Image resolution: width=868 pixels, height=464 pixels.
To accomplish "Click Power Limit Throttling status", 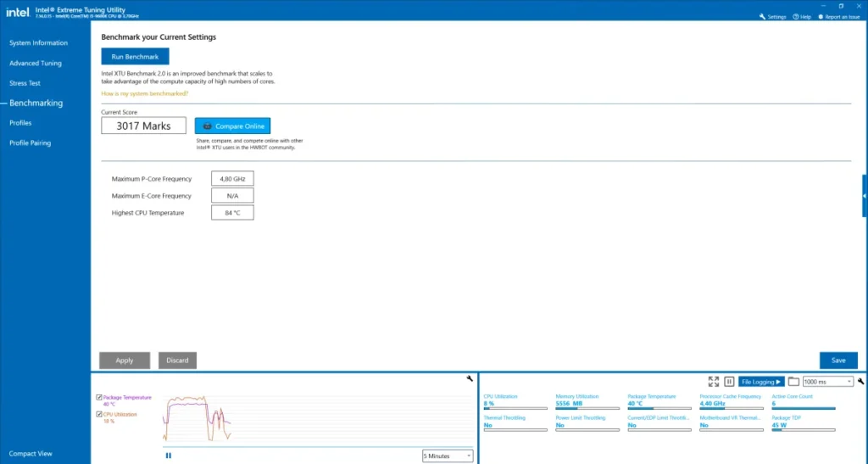I will pos(587,423).
